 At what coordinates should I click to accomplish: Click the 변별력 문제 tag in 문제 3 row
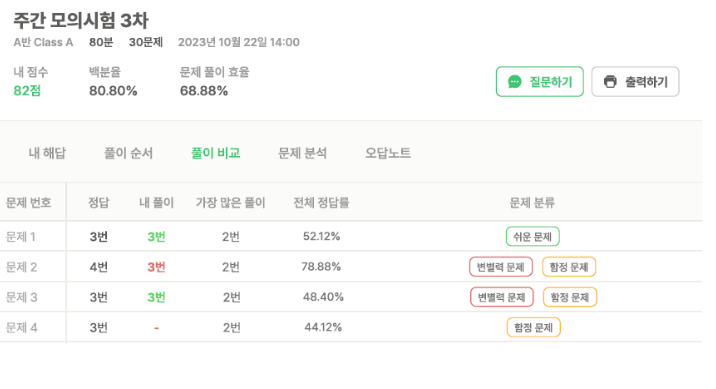point(502,297)
